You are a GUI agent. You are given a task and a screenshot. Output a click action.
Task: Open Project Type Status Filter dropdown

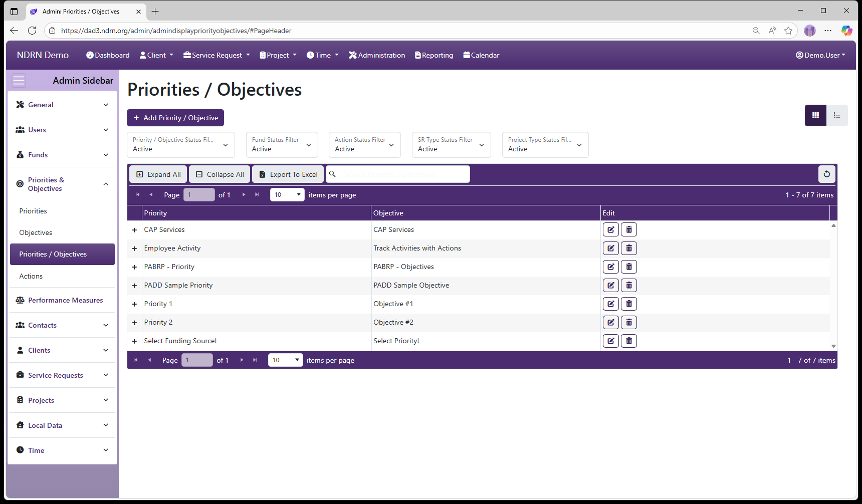[545, 145]
